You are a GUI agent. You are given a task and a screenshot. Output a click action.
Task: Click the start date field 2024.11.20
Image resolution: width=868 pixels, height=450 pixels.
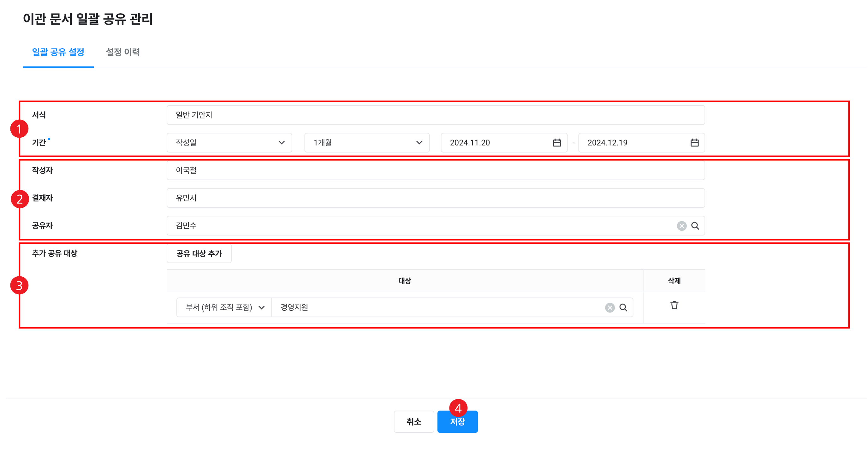495,143
